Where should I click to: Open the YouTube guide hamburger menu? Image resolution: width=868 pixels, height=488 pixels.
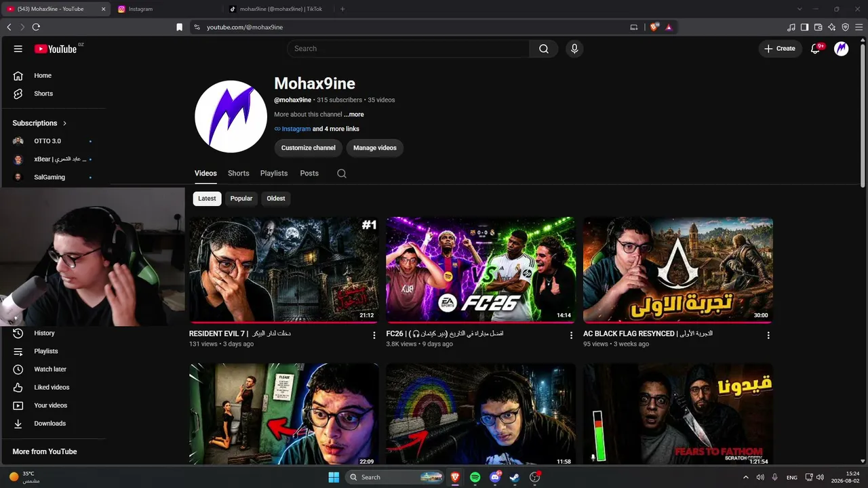[x=18, y=49]
